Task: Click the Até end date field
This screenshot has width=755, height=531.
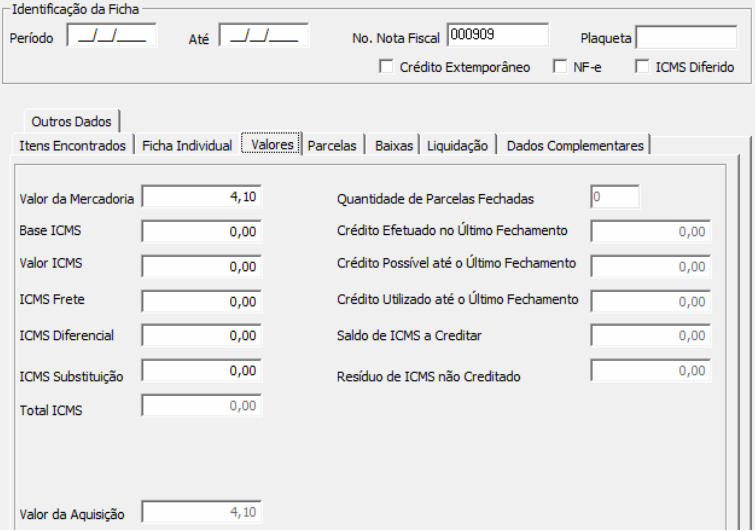Action: [x=264, y=36]
